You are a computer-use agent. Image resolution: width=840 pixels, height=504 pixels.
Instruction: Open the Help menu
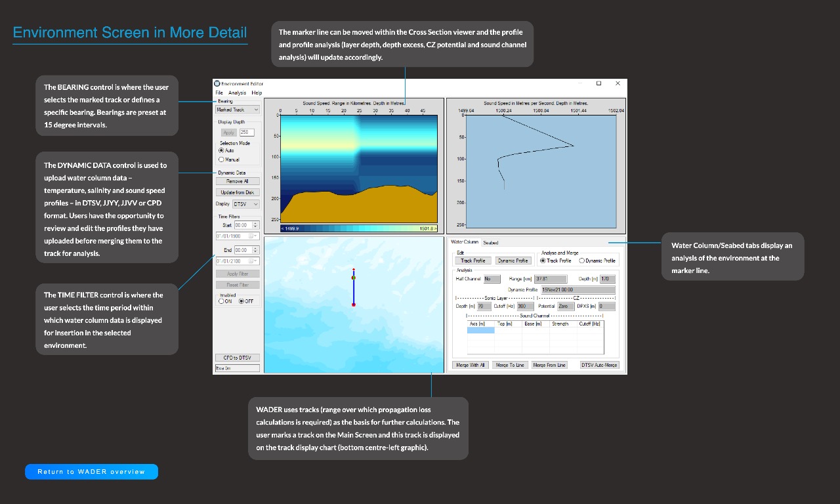(x=257, y=93)
